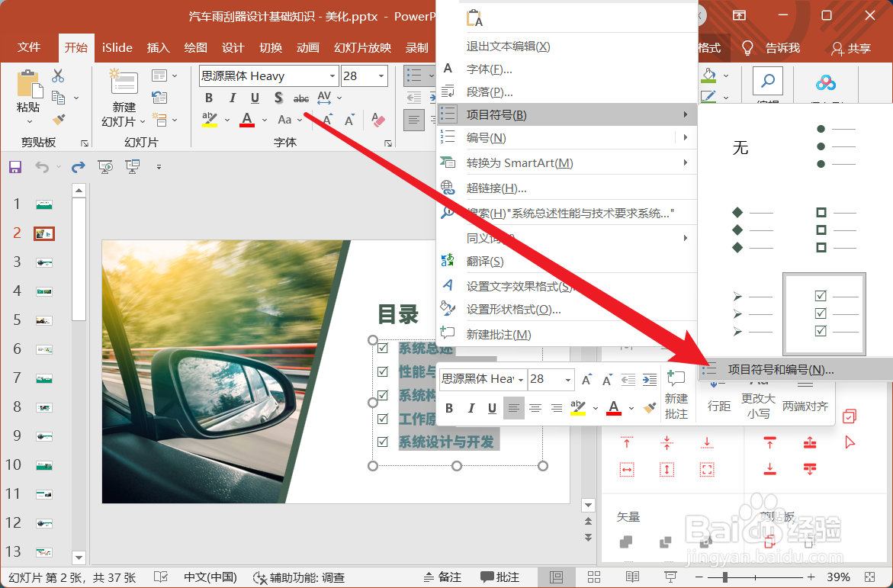Click the New Slide icon
Screen dimensions: 893x588
124,82
